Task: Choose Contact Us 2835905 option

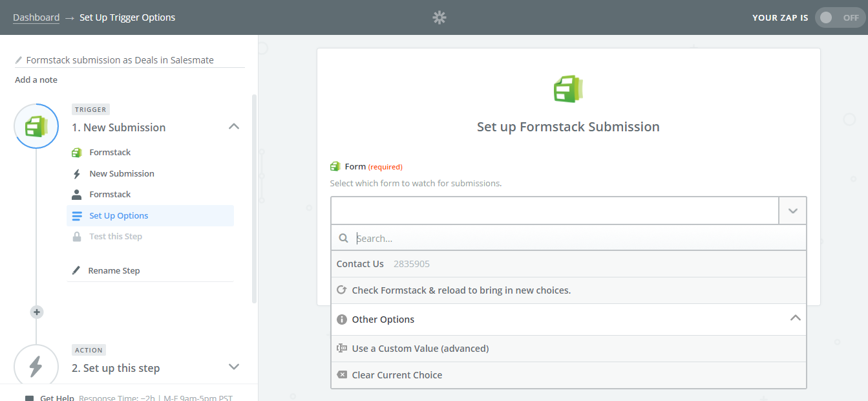Action: tap(569, 264)
